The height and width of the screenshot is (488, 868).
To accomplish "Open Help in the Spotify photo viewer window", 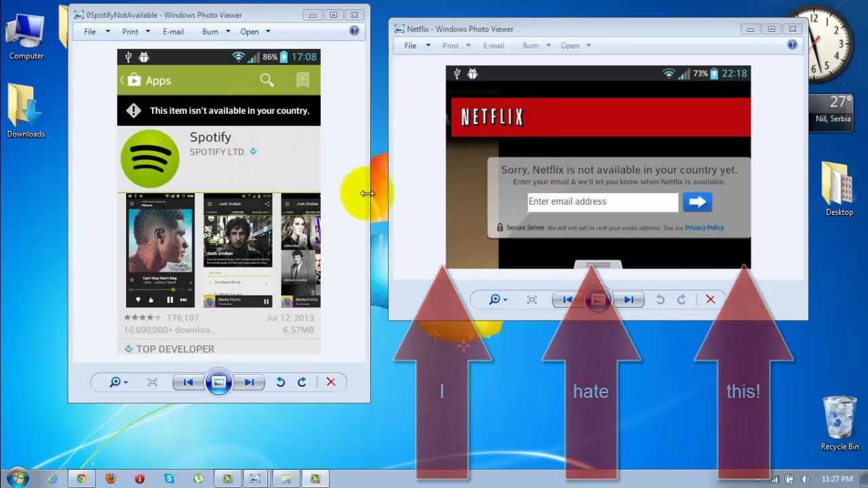I will click(354, 30).
